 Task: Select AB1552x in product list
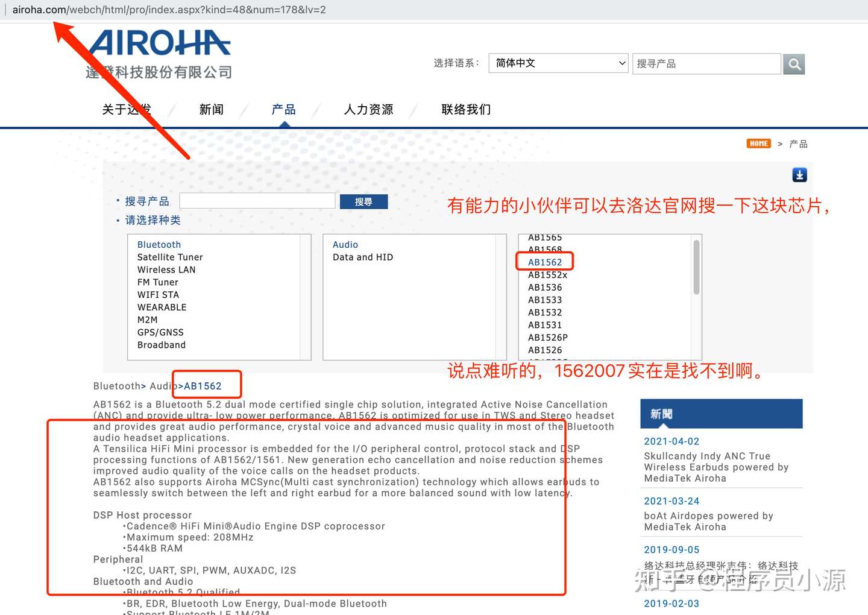pyautogui.click(x=548, y=275)
